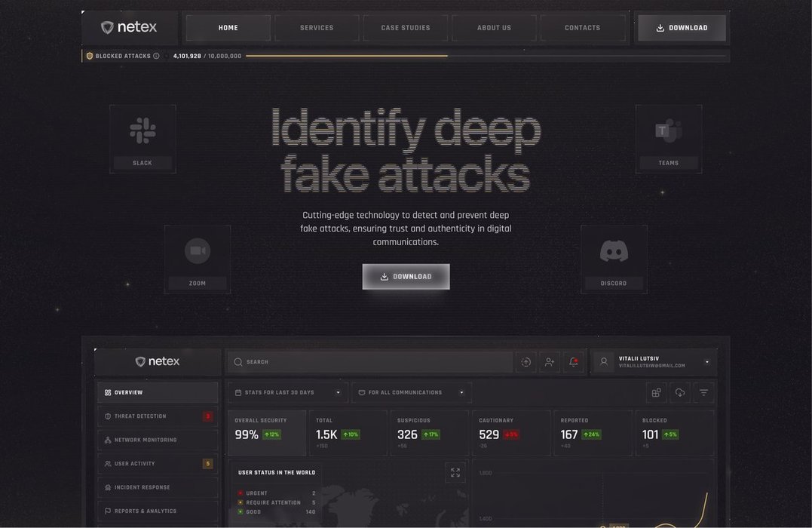Open the For All Communications dropdown
This screenshot has width=812, height=528.
point(411,393)
